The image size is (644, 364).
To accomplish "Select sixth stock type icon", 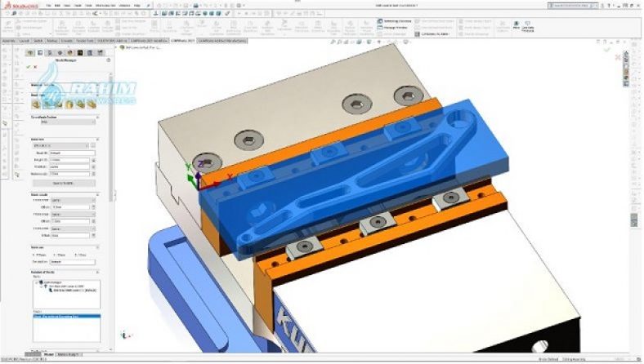I will point(92,104).
